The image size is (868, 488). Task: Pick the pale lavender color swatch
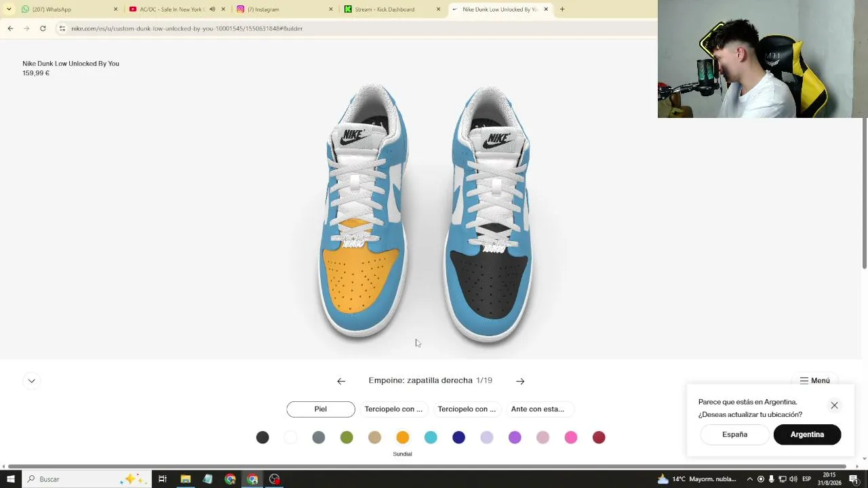[487, 438]
